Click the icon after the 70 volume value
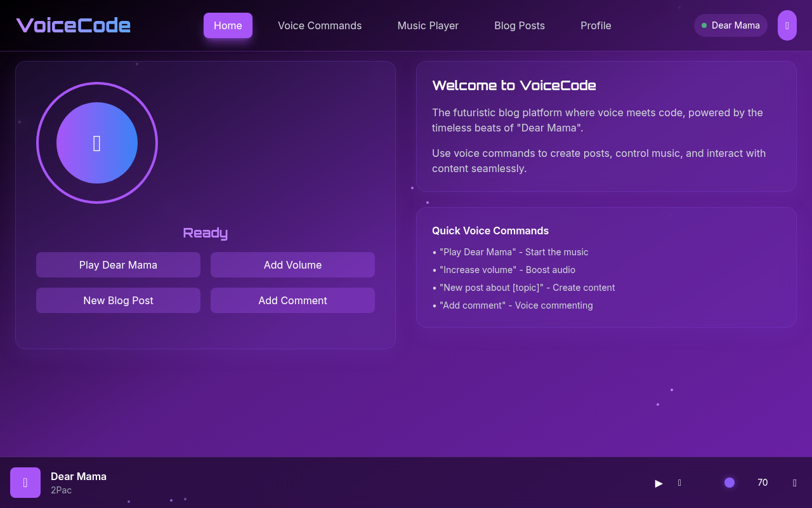Viewport: 812px width, 508px height. [794, 483]
